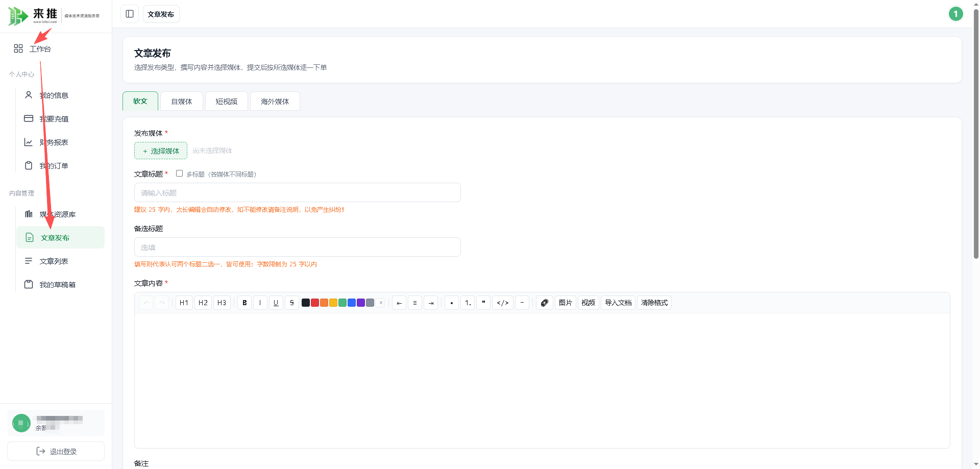Click the 文章发布 breadcrumb tab at top
The height and width of the screenshot is (469, 980).
coord(161,14)
